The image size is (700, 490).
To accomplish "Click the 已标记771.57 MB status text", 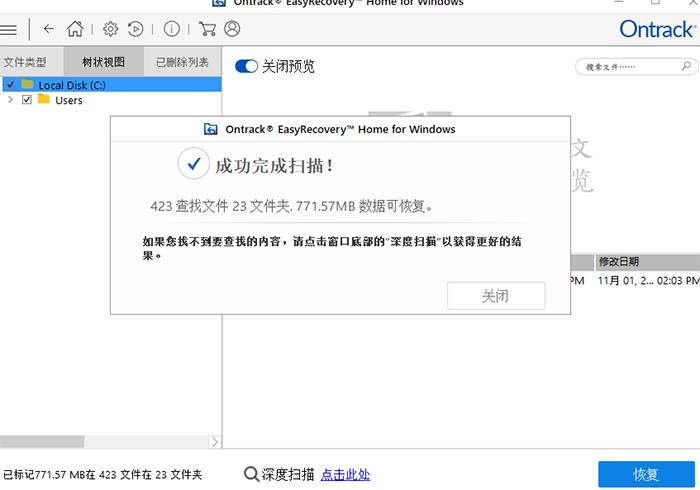I will pyautogui.click(x=103, y=474).
